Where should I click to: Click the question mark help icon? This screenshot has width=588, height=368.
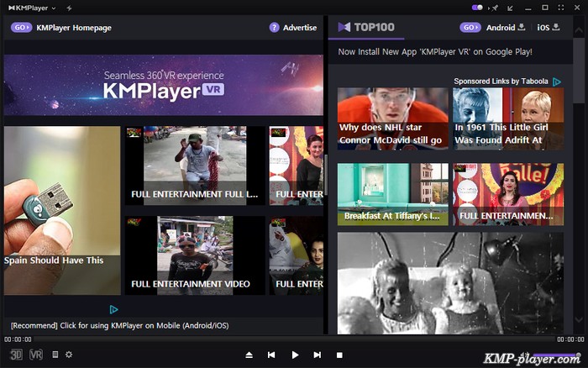tap(274, 28)
